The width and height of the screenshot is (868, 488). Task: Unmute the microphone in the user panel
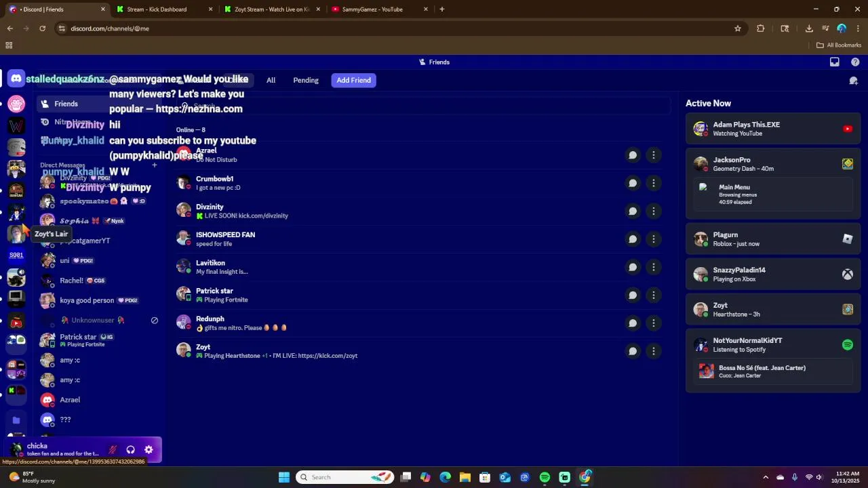pyautogui.click(x=113, y=449)
